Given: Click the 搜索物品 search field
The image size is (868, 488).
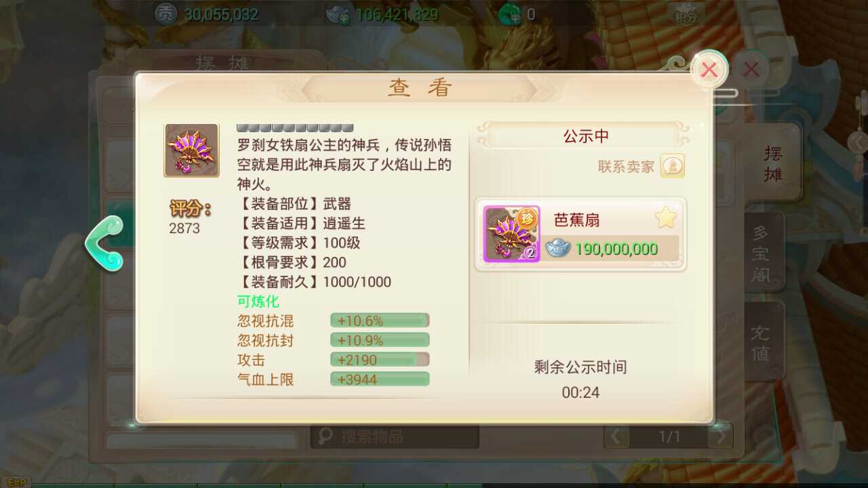Looking at the screenshot, I should [395, 436].
